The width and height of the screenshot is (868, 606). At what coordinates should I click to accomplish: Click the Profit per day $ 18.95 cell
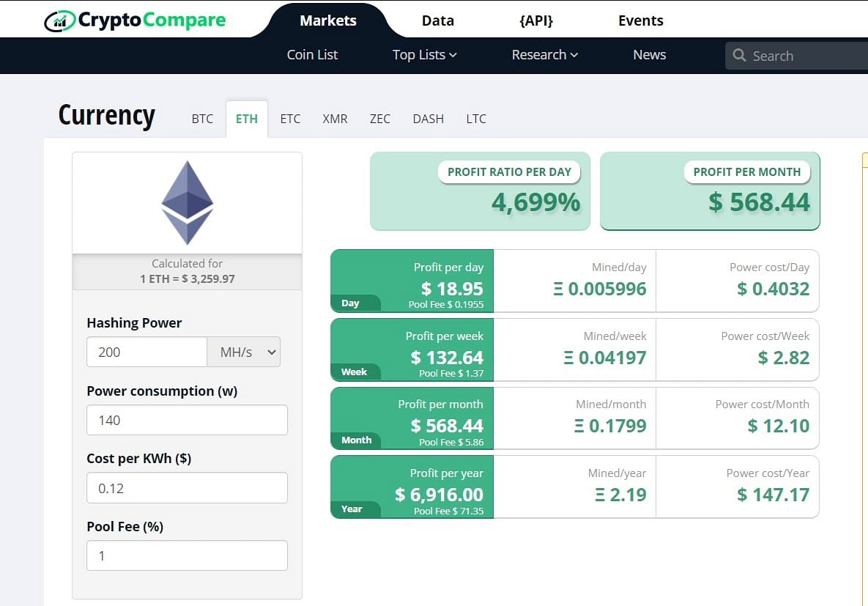(412, 281)
